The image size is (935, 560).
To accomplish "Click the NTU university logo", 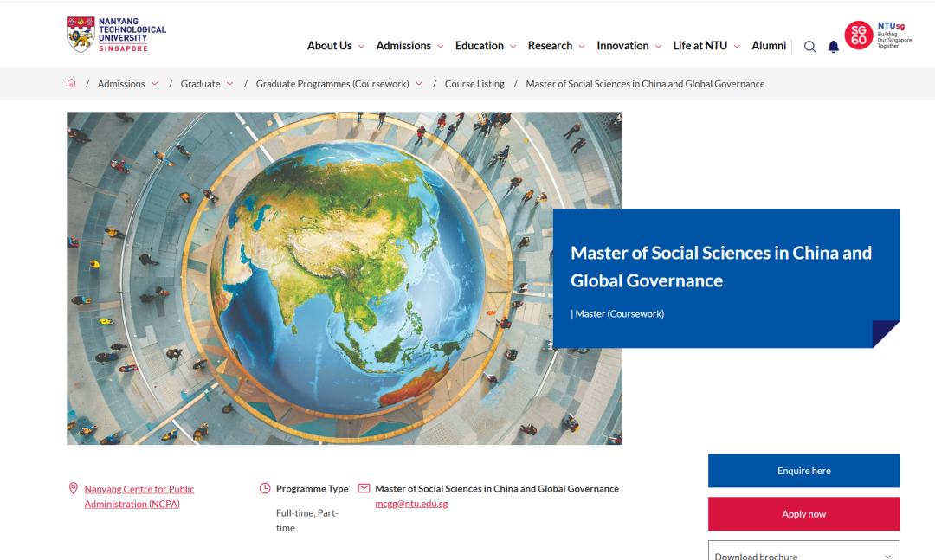I will pyautogui.click(x=116, y=35).
